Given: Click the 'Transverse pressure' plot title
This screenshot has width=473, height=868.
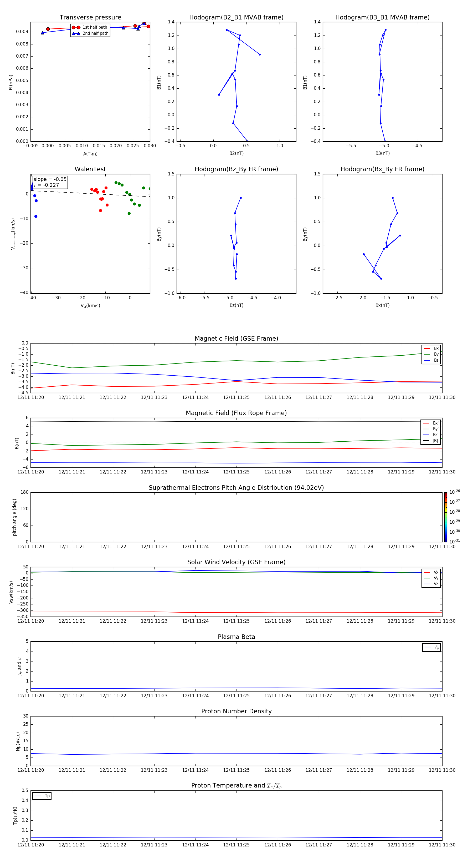Looking at the screenshot, I should (x=90, y=18).
